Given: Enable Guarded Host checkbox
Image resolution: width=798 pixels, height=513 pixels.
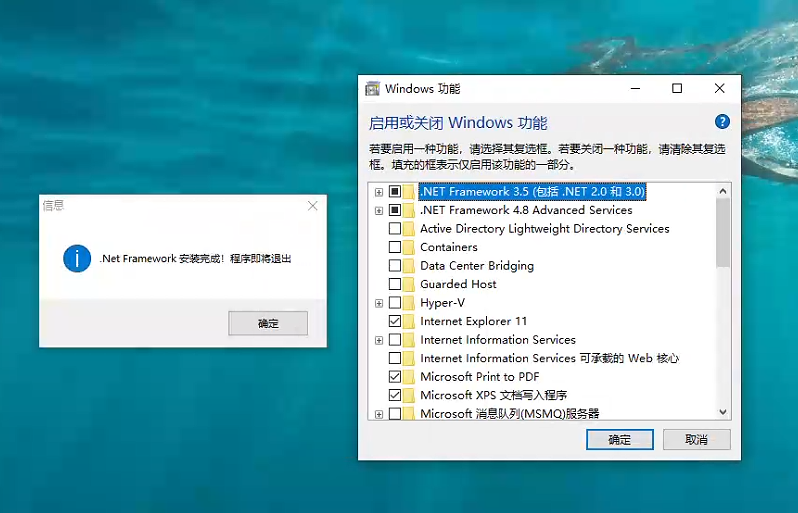Looking at the screenshot, I should [x=395, y=284].
